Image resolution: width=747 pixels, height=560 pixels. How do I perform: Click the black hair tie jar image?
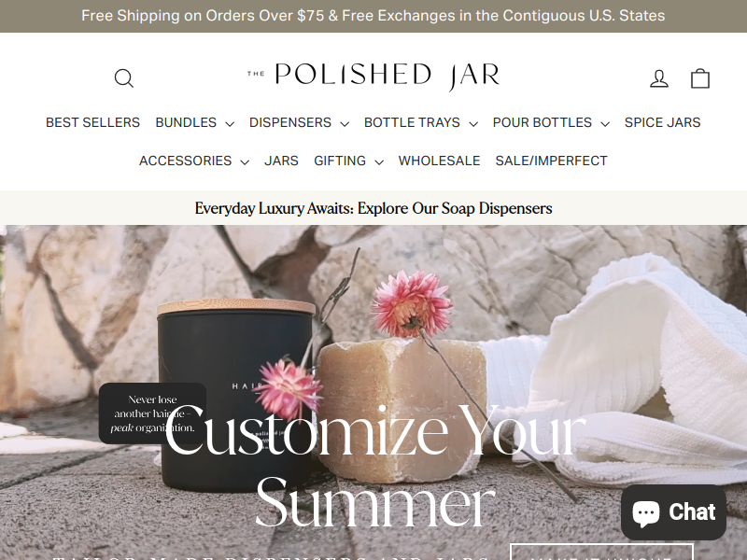236,395
